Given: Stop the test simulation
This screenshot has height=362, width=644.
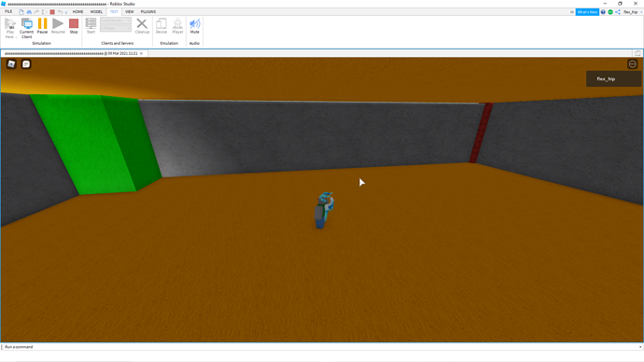Looking at the screenshot, I should (x=74, y=26).
